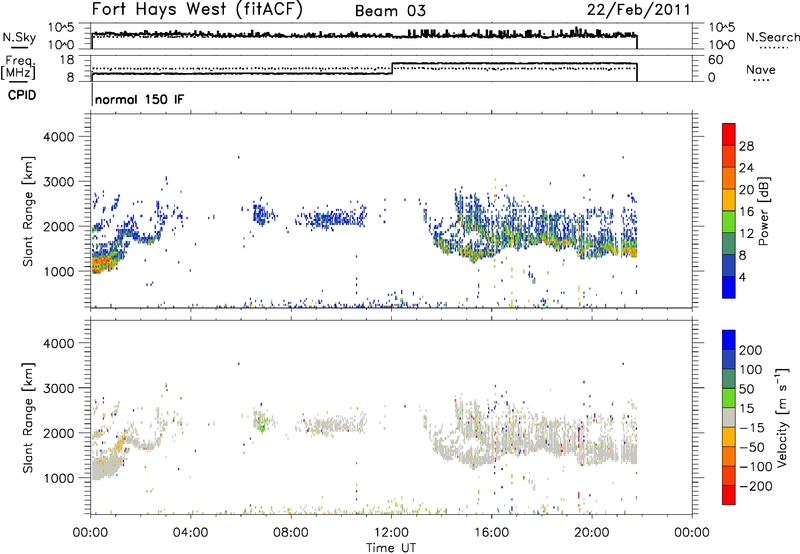Click the 'N.Search' legend label
The image size is (800, 554).
(772, 37)
